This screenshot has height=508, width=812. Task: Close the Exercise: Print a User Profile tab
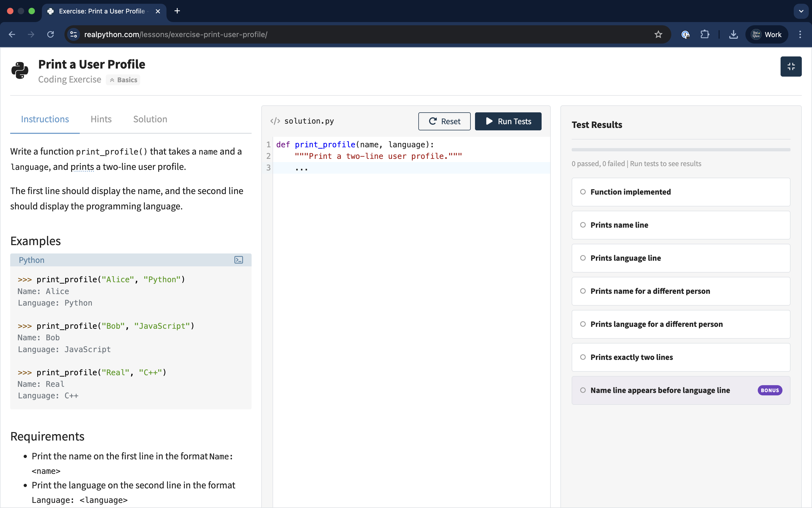[x=158, y=11]
